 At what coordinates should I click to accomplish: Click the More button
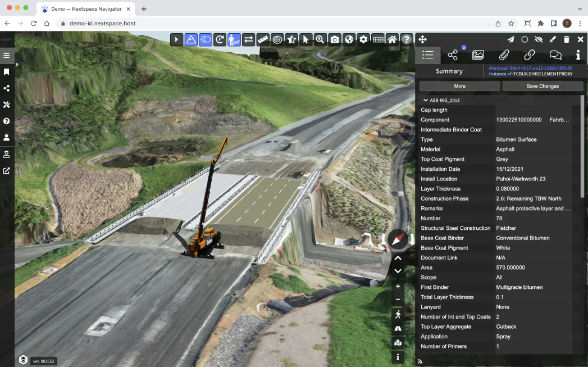click(x=459, y=86)
